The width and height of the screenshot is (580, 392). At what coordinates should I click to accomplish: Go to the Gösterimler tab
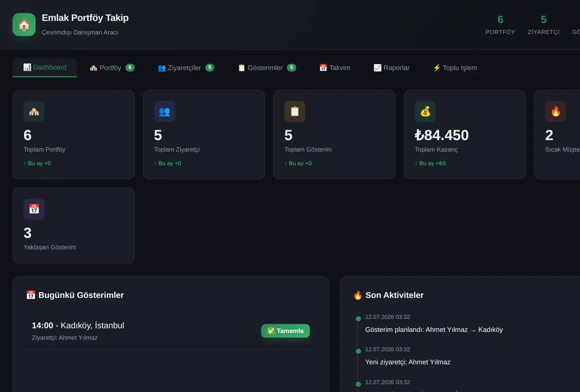pyautogui.click(x=267, y=68)
